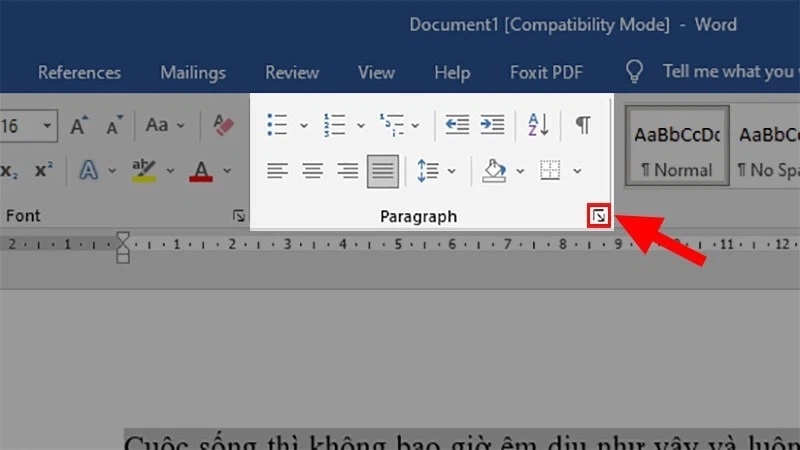Toggle Justify alignment button
Viewport: 800px width, 450px height.
[382, 171]
